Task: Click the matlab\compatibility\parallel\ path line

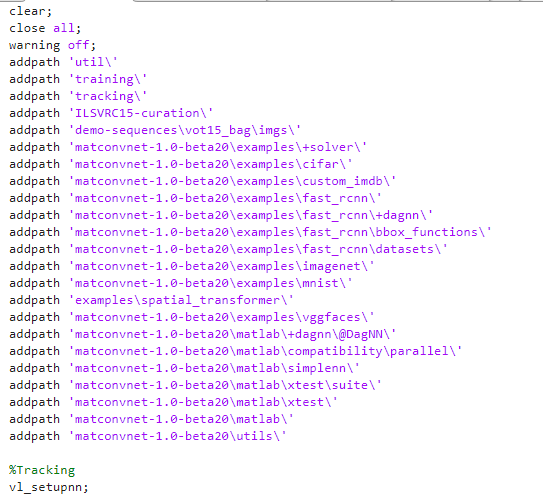Action: pyautogui.click(x=235, y=351)
